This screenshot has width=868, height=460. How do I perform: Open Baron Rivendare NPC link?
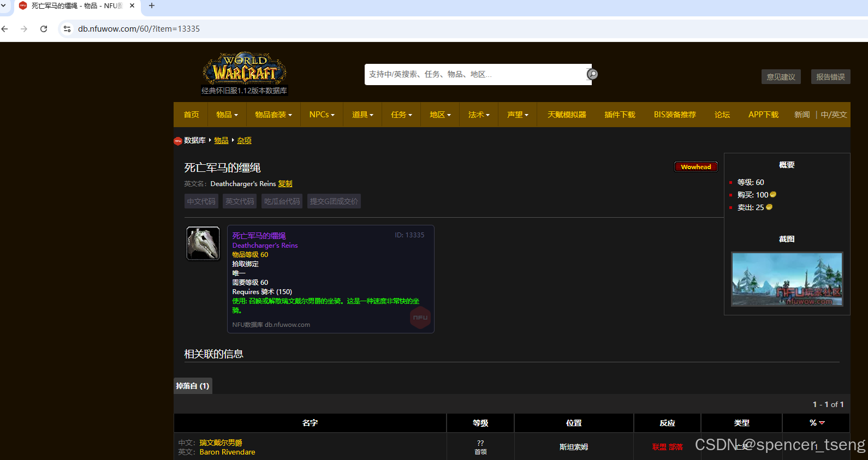tap(227, 452)
